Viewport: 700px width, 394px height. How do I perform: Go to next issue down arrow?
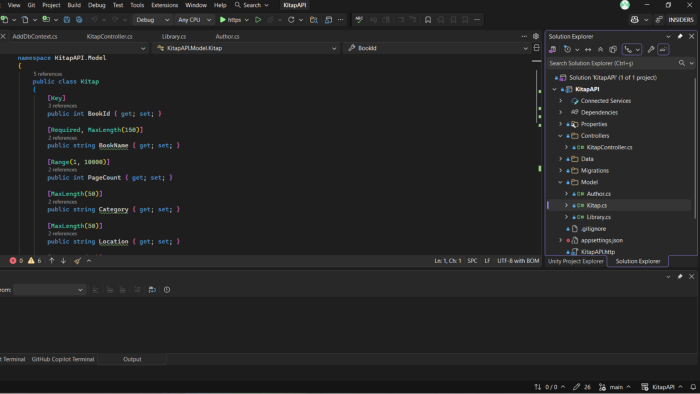pyautogui.click(x=63, y=261)
